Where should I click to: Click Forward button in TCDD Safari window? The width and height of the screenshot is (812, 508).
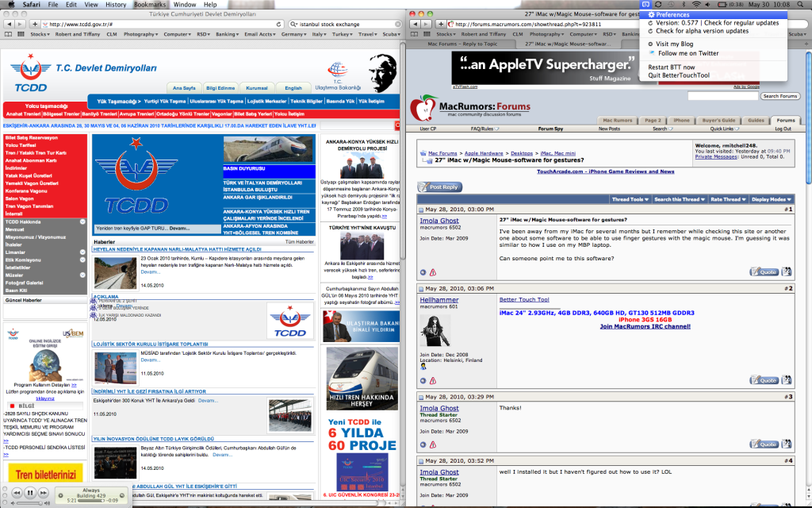point(20,24)
